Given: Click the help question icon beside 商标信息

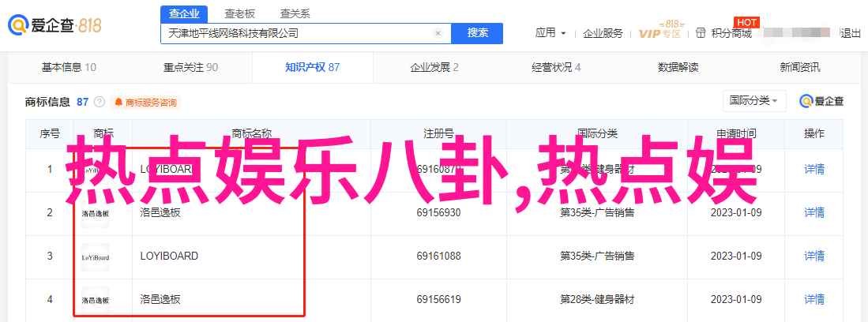Looking at the screenshot, I should [100, 102].
